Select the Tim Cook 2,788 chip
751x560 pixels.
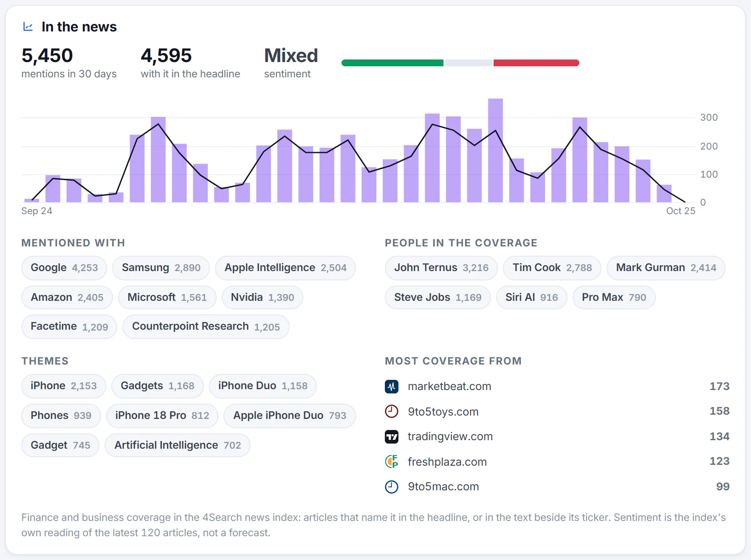pyautogui.click(x=552, y=268)
